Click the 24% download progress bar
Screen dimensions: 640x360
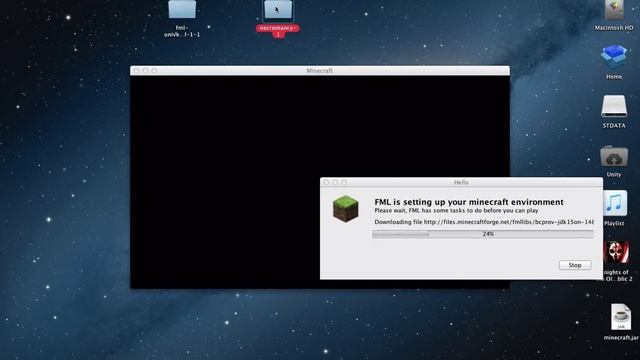coord(482,234)
